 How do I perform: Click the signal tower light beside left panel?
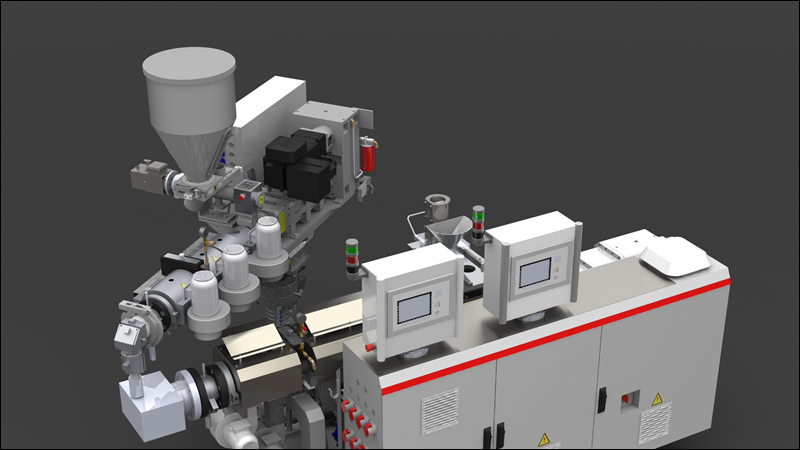[352, 255]
